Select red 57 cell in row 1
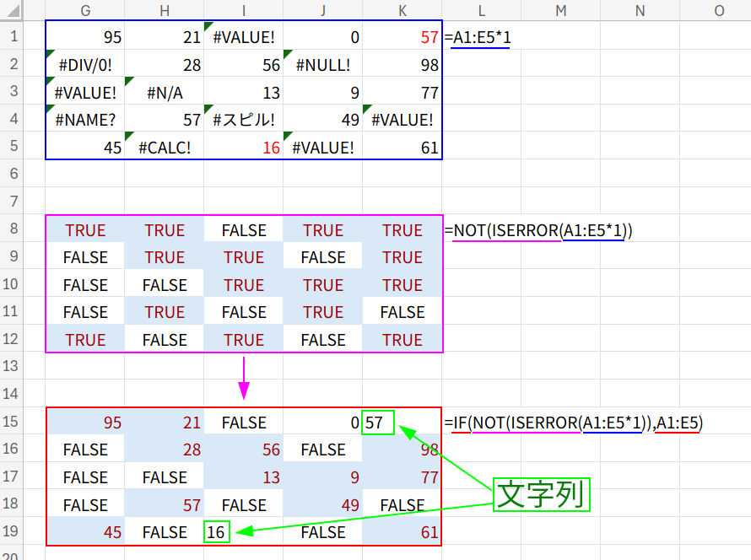This screenshot has height=560, width=751. 403,38
